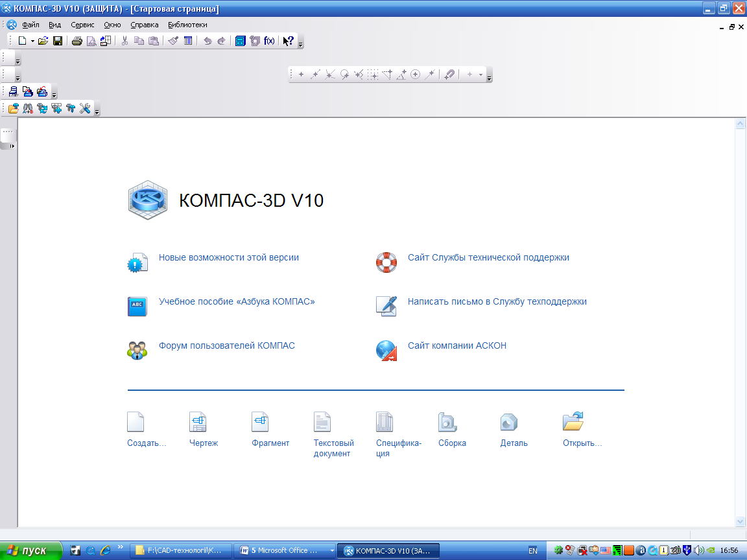Viewport: 747px width, 560px height.
Task: Click Написать письмо в Службу техподдержки
Action: [497, 302]
